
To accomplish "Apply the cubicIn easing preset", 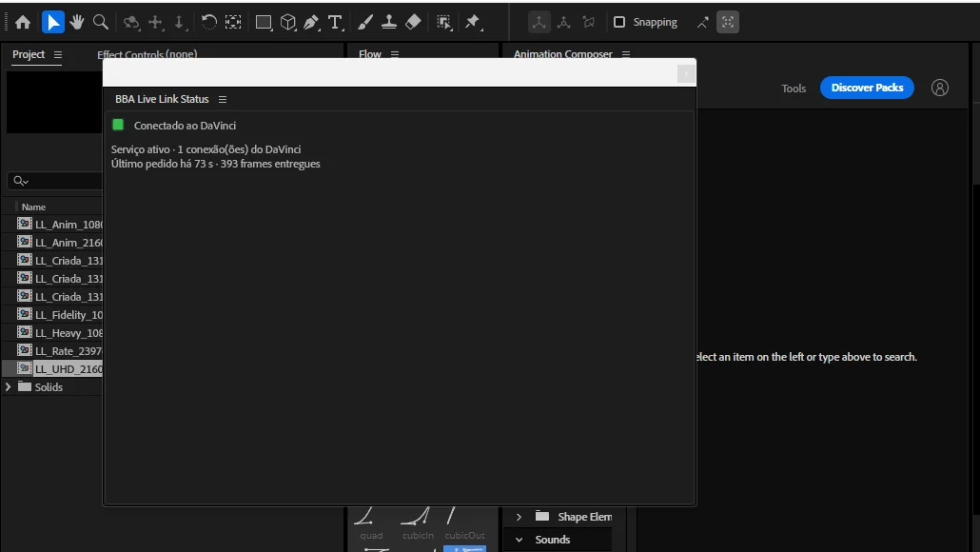I will coord(418,523).
